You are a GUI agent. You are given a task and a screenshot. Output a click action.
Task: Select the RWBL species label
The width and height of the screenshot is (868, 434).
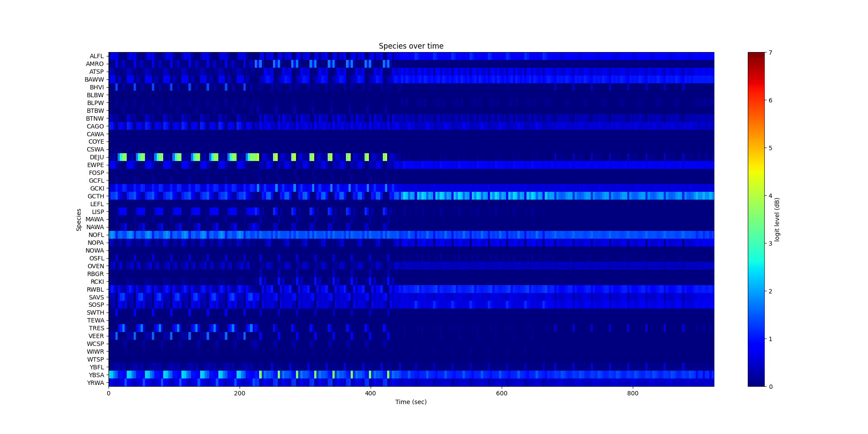(95, 289)
